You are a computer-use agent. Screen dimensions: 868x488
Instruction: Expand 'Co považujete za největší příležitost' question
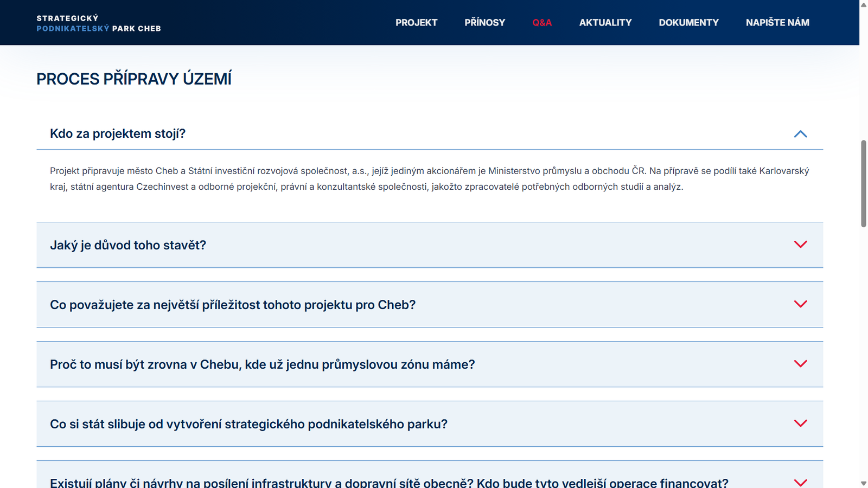click(x=233, y=305)
